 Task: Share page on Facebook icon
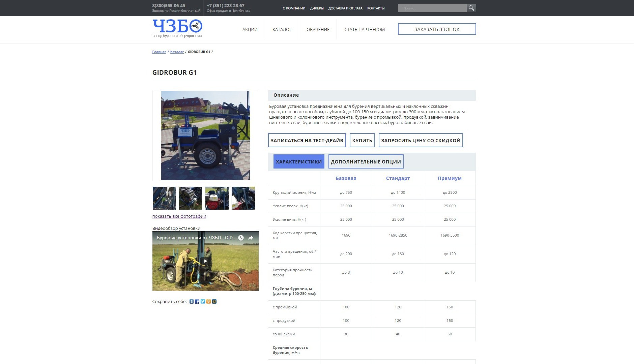click(x=197, y=302)
